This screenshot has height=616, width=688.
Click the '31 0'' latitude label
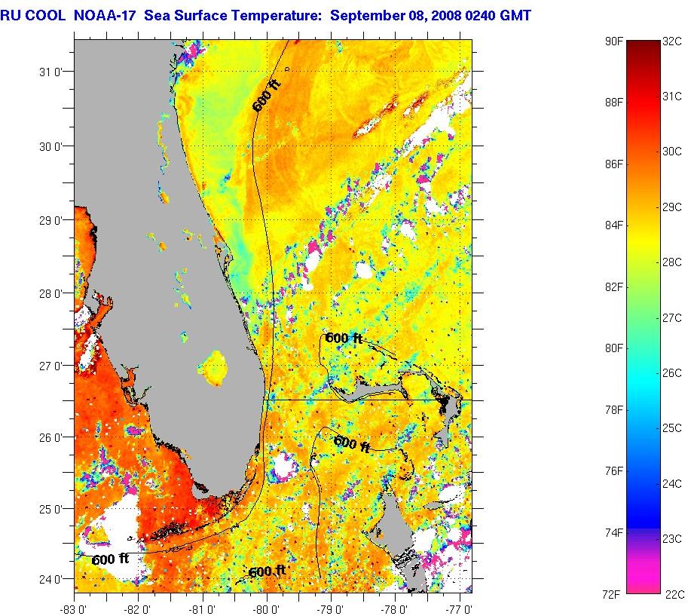(x=50, y=72)
